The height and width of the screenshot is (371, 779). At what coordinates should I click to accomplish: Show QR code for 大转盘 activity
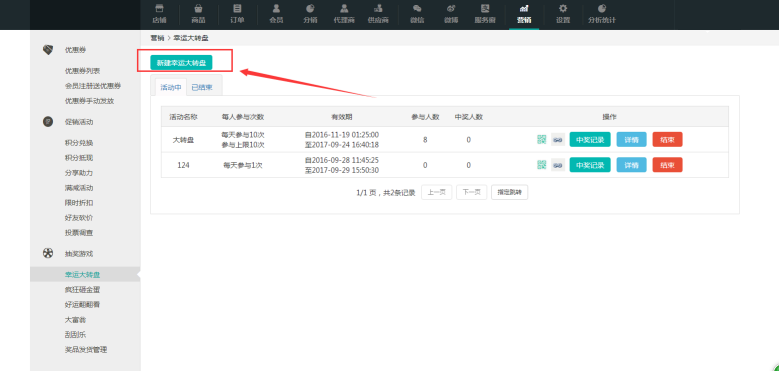click(x=542, y=140)
